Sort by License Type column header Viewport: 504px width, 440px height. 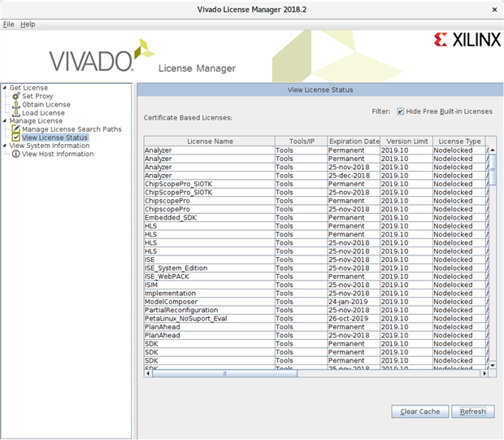(459, 142)
